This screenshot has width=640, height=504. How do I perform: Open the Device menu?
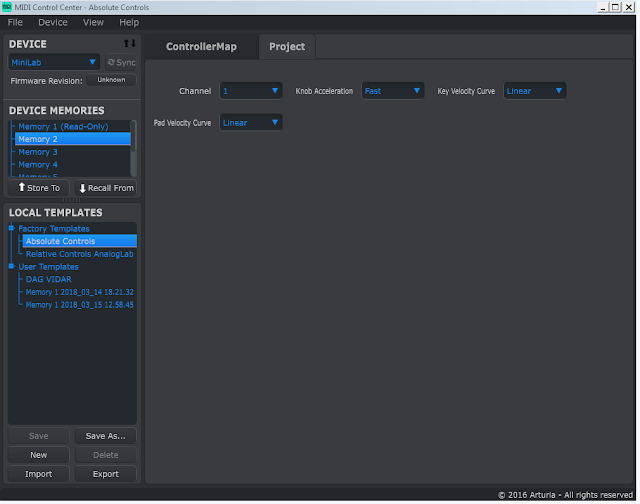pyautogui.click(x=53, y=22)
